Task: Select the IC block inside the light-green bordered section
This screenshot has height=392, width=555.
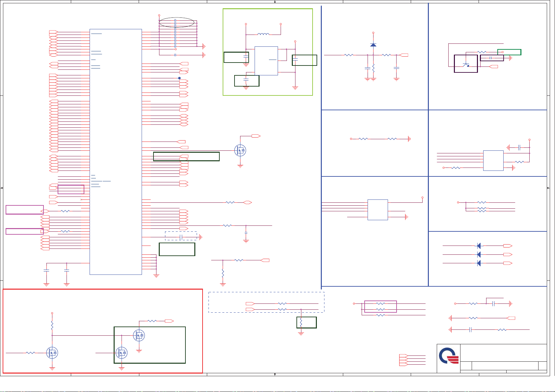Action: (x=266, y=61)
